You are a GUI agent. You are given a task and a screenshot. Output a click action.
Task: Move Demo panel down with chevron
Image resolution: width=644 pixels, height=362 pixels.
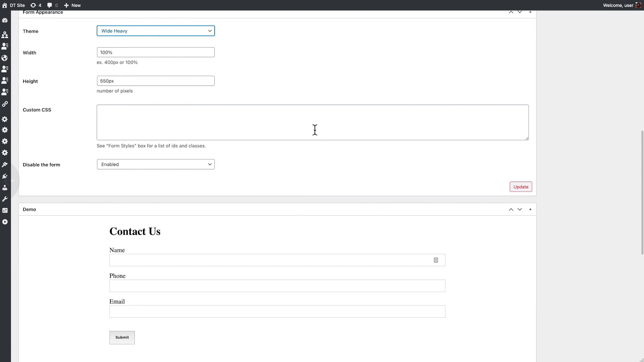(520, 209)
